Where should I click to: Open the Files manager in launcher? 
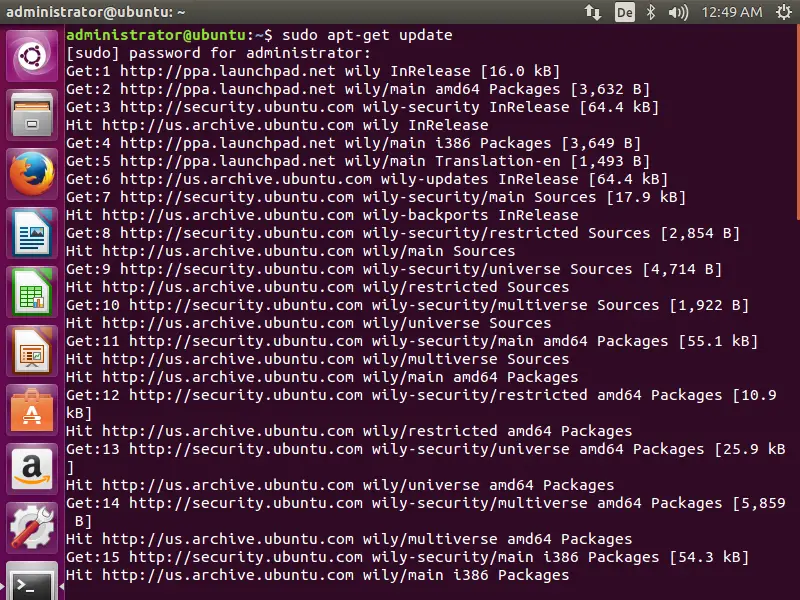[32, 115]
